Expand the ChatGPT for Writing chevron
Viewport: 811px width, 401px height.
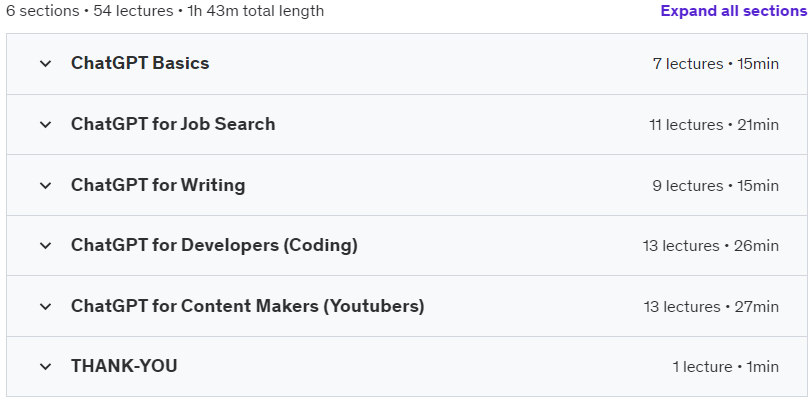[x=46, y=185]
